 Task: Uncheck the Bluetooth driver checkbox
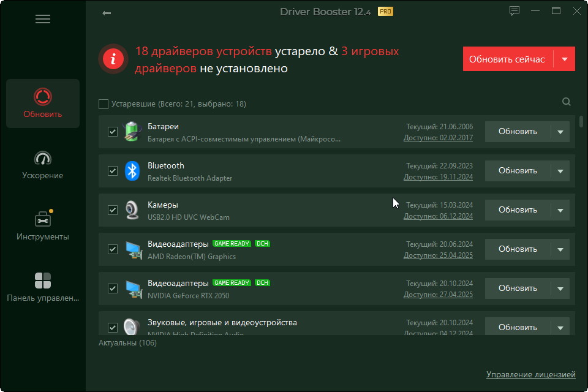click(x=113, y=171)
